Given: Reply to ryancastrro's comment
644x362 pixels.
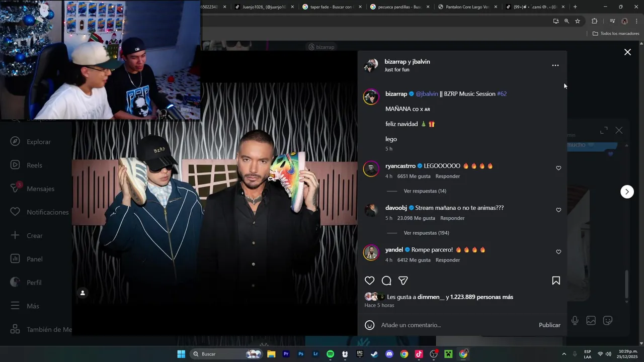Looking at the screenshot, I should coord(448,176).
